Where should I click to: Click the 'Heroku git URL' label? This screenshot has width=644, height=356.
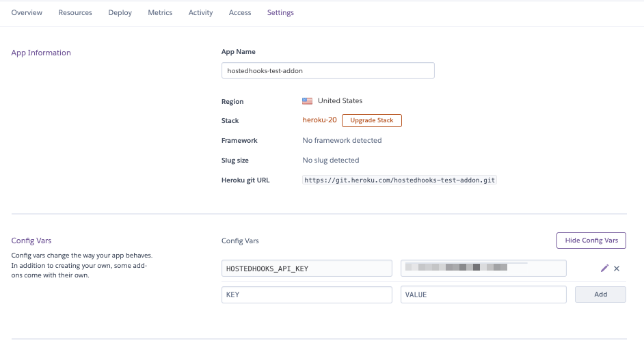tap(245, 180)
